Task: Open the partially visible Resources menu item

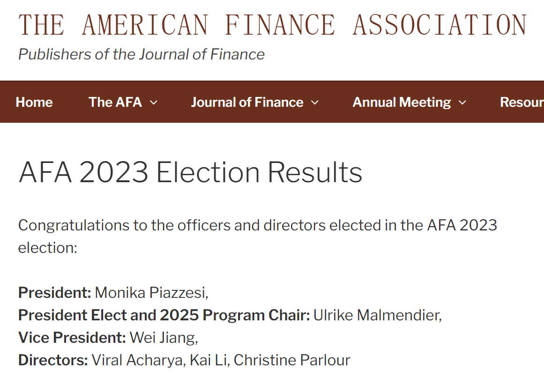Action: [522, 102]
